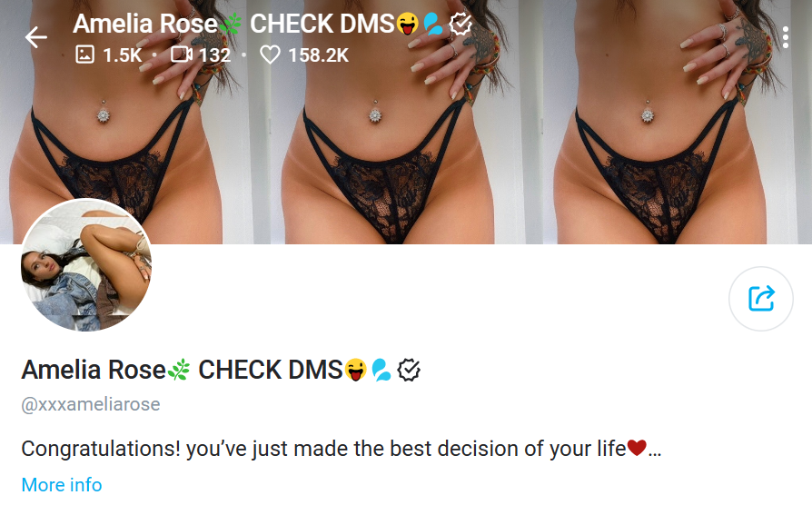Click the verified badge beside the profile name
812x505 pixels.
(409, 371)
